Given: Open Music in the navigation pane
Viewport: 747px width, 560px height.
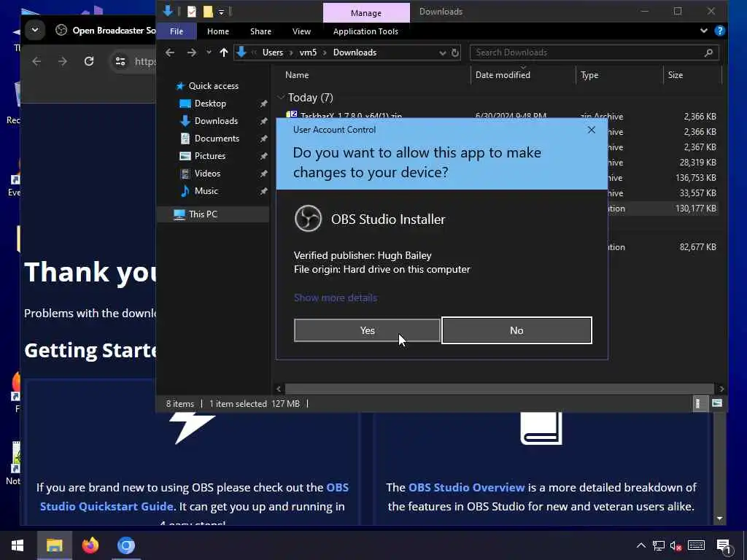Looking at the screenshot, I should 206,191.
